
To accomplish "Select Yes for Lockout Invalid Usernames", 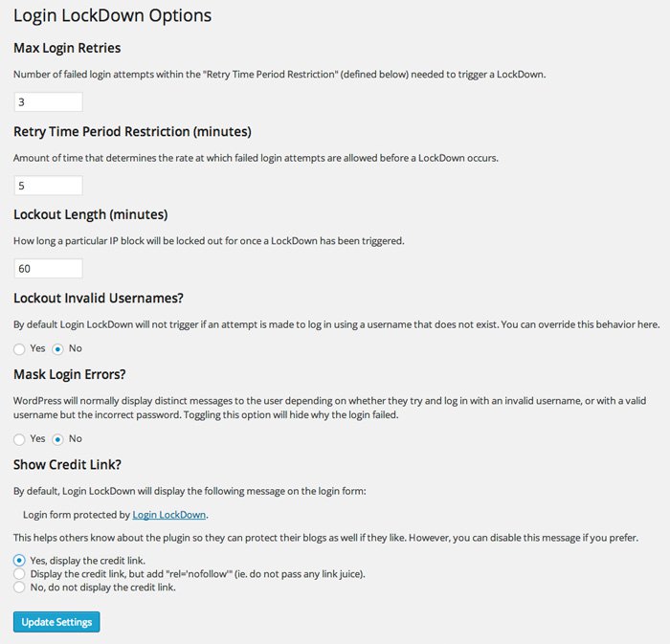I will 20,349.
